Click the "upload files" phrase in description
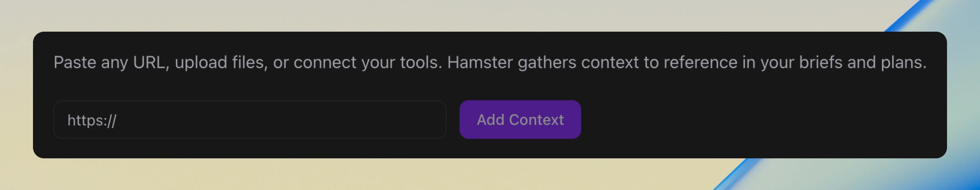Screen dimensions: 980x190 tap(220, 62)
